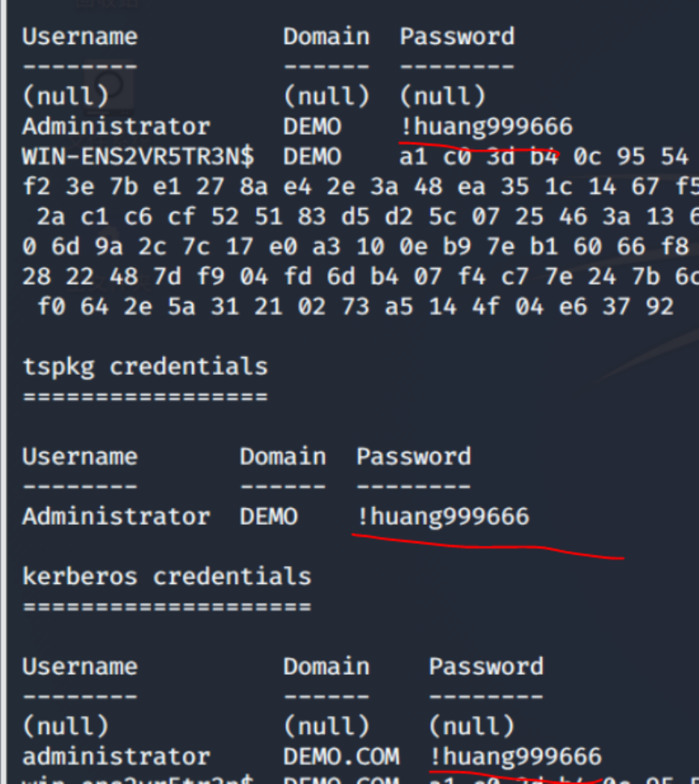Viewport: 699px width, 784px height.
Task: Click the "kerberos credentials" section heading
Action: 167,576
